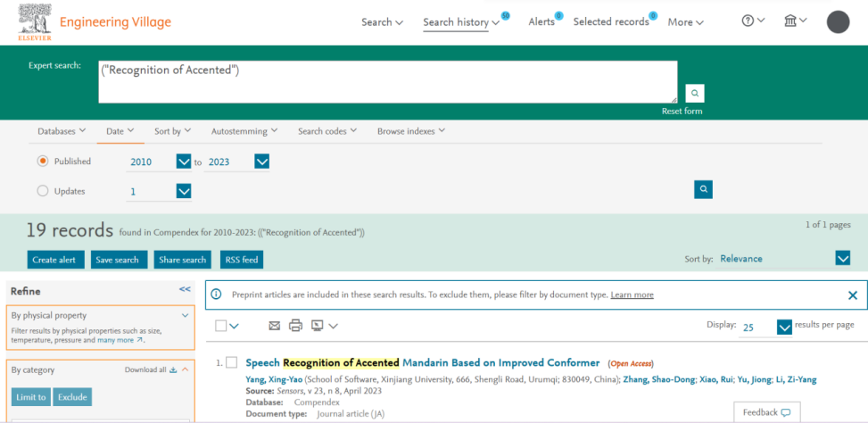Click the 19 records count text
The height and width of the screenshot is (423, 868).
coord(70,231)
